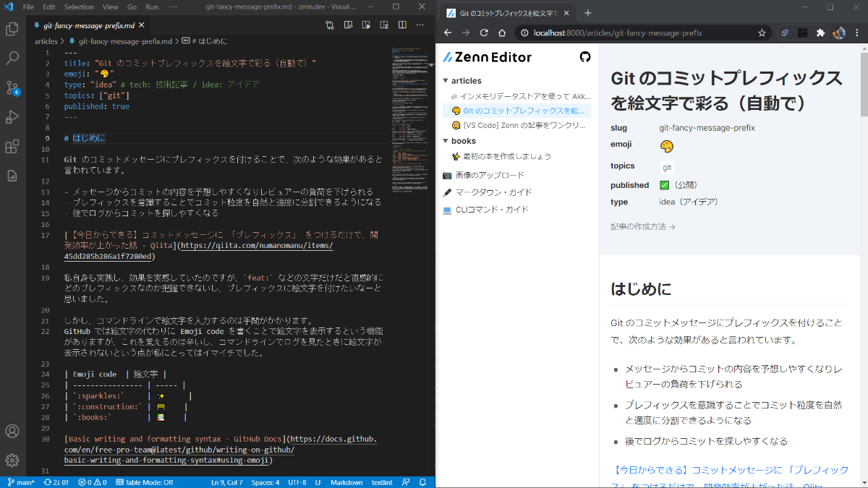868x488 pixels.
Task: Bookmark this page with the star icon
Action: point(762,33)
